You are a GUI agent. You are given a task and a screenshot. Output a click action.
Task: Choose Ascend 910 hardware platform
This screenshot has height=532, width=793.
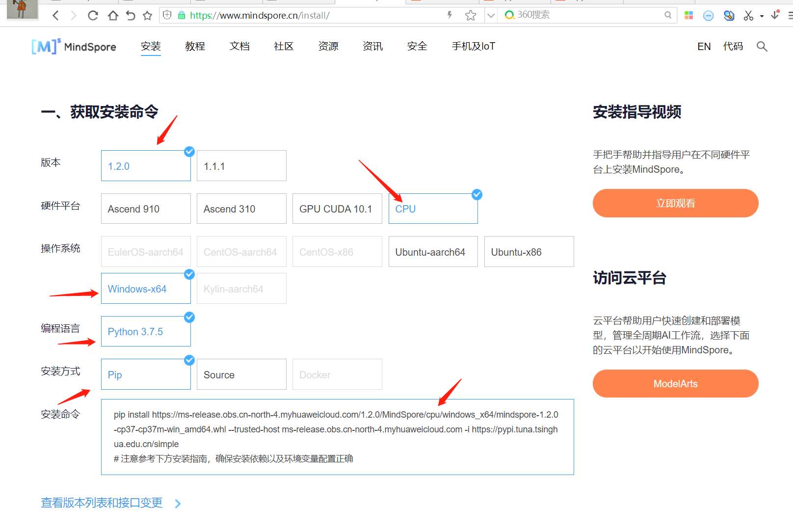(x=146, y=209)
